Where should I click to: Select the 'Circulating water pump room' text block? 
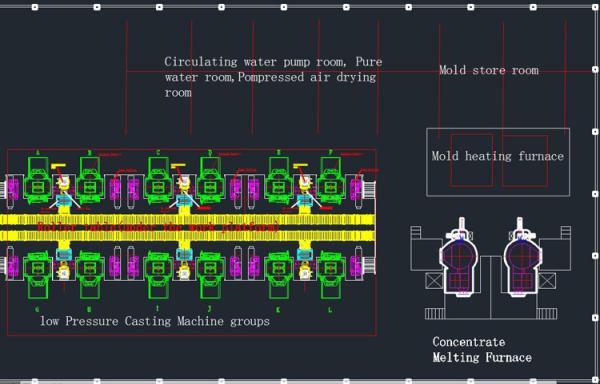273,77
